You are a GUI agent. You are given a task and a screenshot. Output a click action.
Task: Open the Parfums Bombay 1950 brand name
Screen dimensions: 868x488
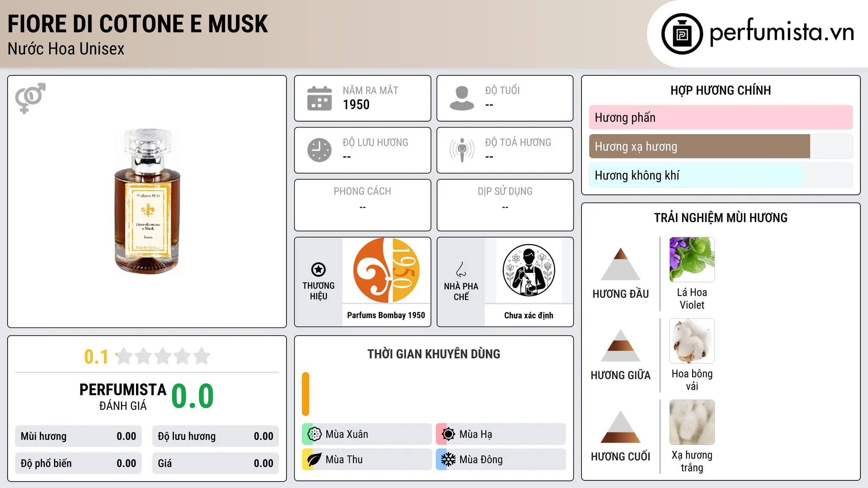(386, 315)
